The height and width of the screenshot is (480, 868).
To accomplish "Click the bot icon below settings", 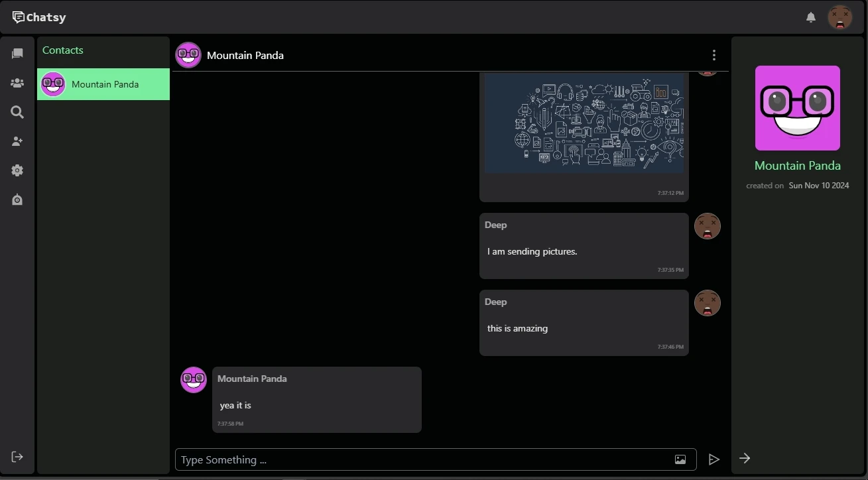I will tap(17, 200).
